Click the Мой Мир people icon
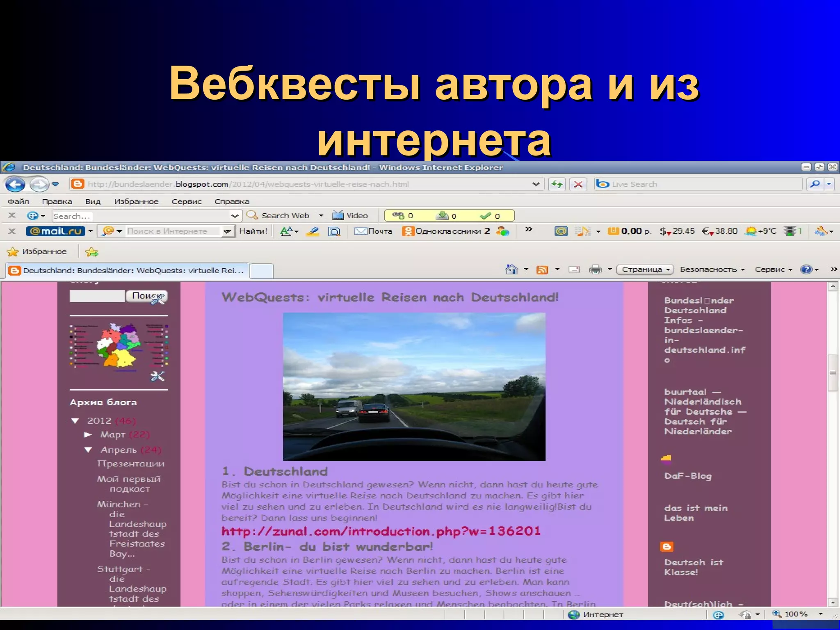The image size is (840, 630). point(502,231)
